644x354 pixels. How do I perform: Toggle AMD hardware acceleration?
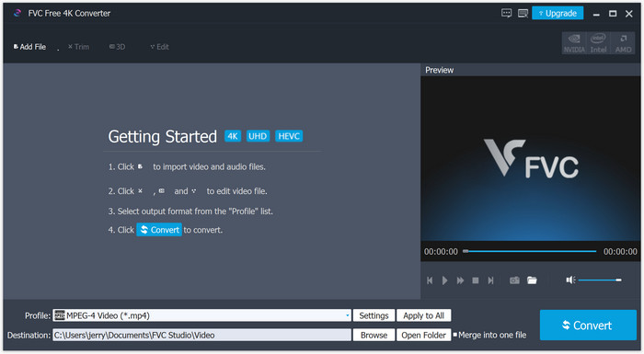pyautogui.click(x=623, y=43)
